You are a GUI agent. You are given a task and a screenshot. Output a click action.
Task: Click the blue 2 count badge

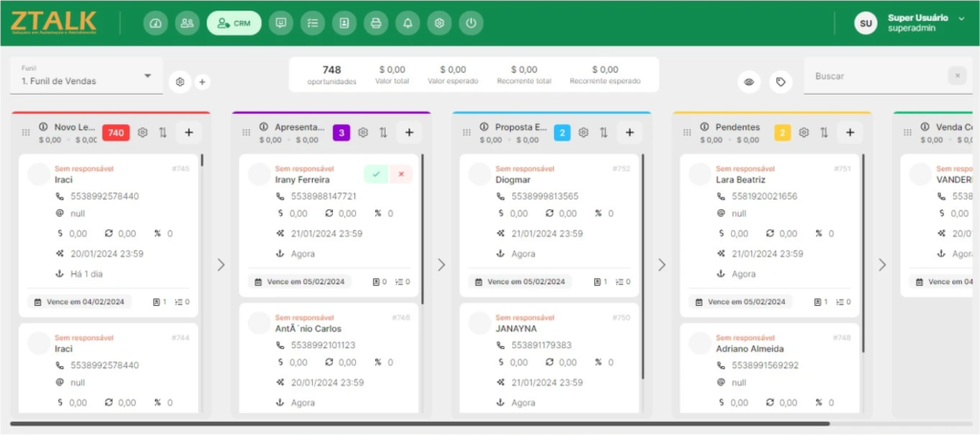(562, 132)
